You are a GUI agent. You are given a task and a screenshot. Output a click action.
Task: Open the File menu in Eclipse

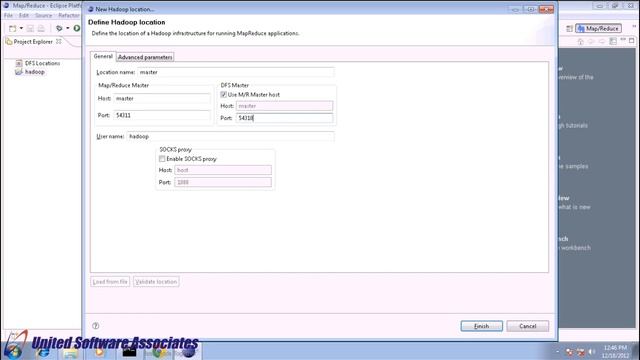pos(8,16)
